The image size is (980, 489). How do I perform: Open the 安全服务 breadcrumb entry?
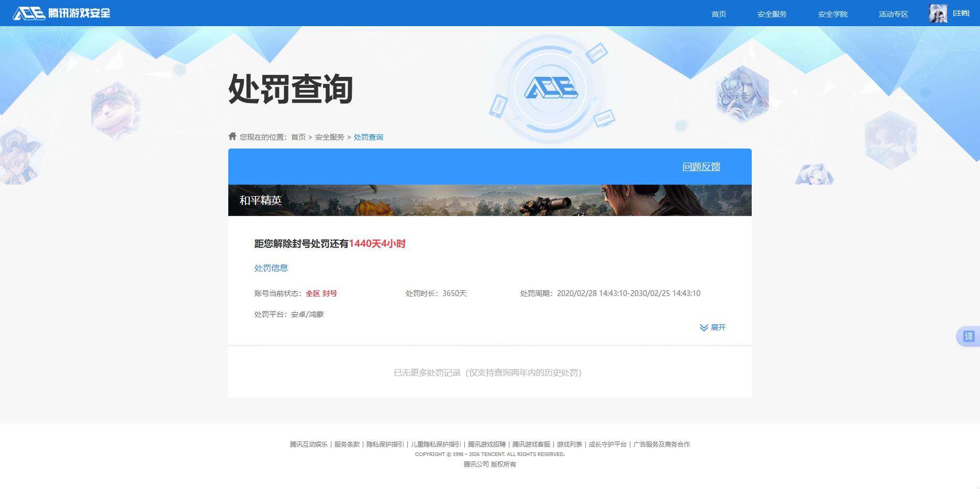tap(329, 137)
